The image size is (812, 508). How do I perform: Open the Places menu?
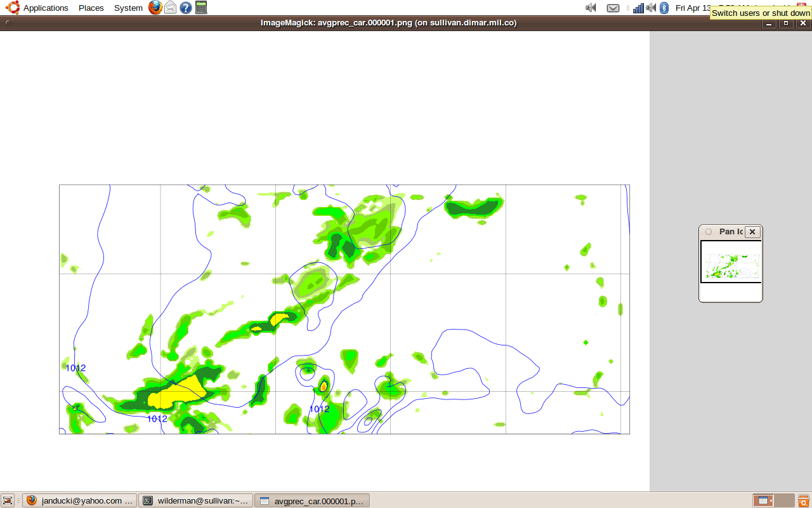pyautogui.click(x=91, y=8)
